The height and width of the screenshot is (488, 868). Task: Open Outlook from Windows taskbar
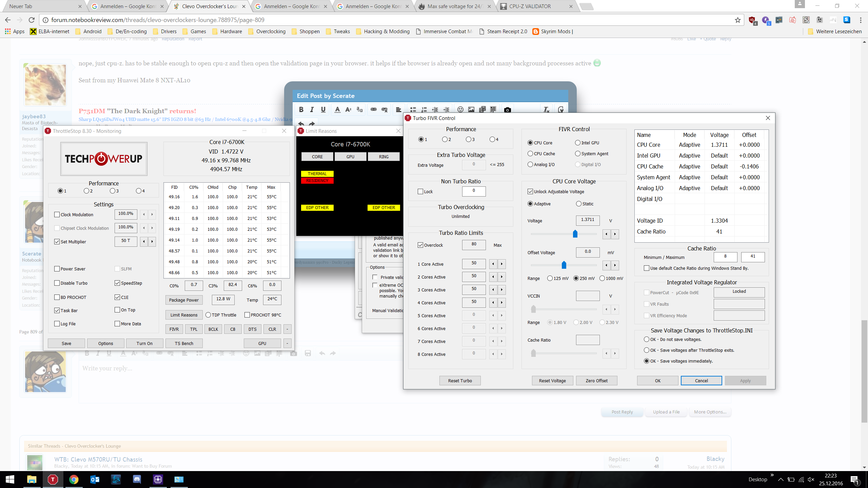tap(95, 479)
